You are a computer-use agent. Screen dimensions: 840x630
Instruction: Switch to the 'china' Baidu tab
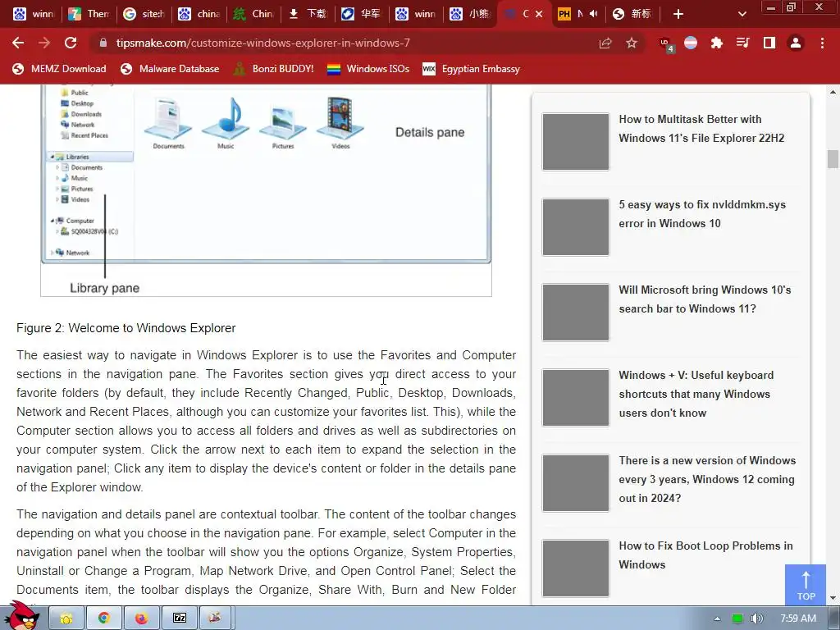199,14
